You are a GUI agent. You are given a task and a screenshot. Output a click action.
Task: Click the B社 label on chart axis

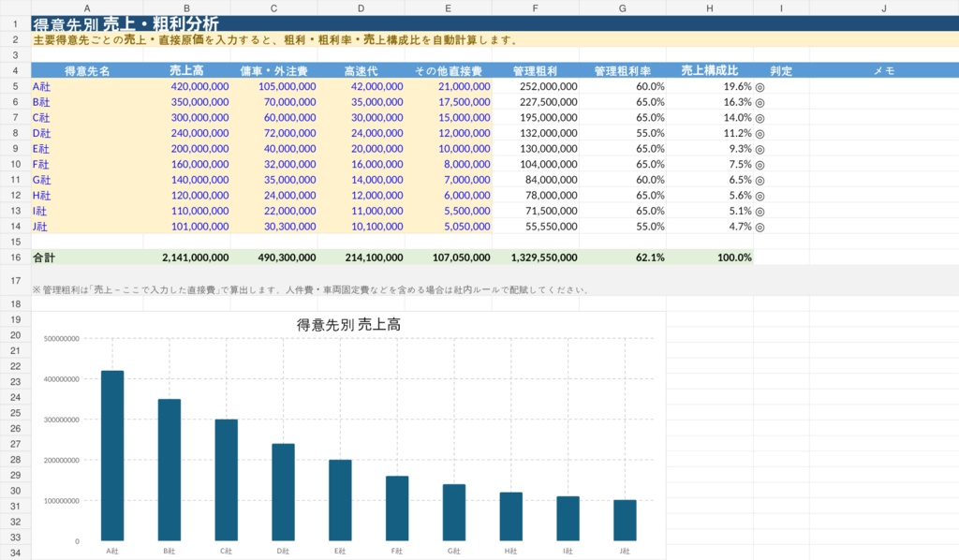point(170,551)
